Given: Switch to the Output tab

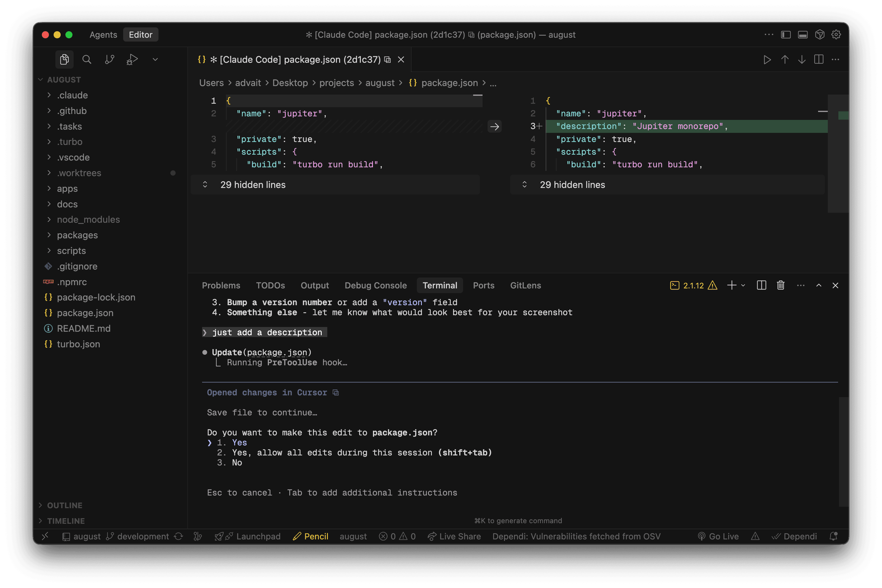Looking at the screenshot, I should [x=315, y=285].
